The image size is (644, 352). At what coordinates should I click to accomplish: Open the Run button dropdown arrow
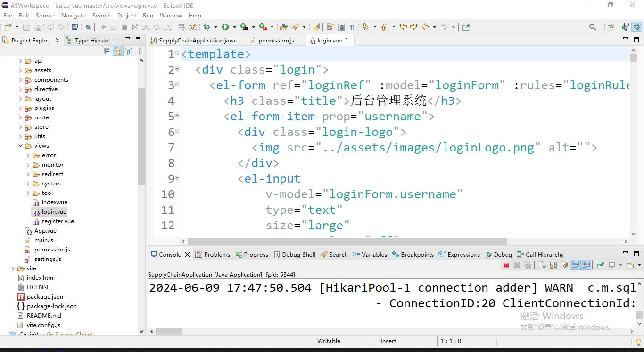(x=234, y=27)
